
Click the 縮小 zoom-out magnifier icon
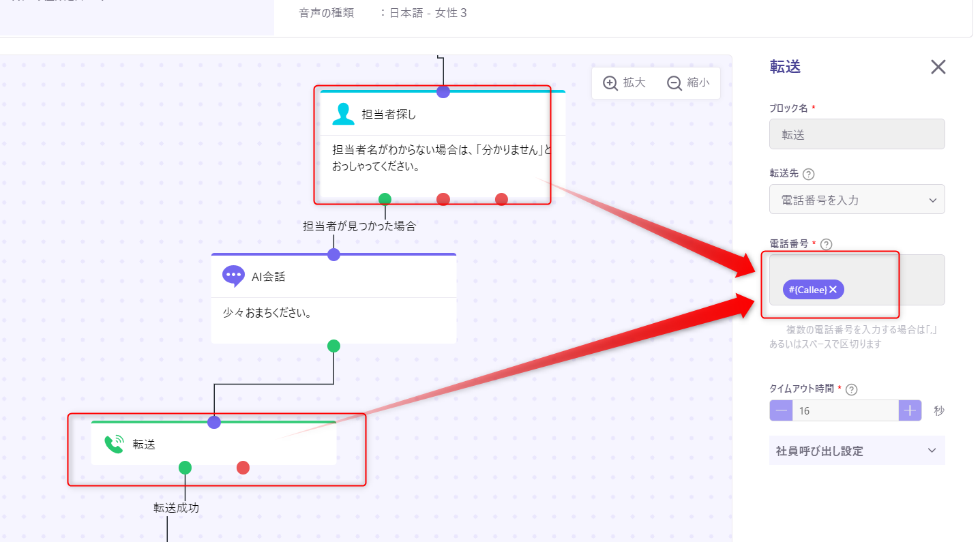tap(674, 82)
